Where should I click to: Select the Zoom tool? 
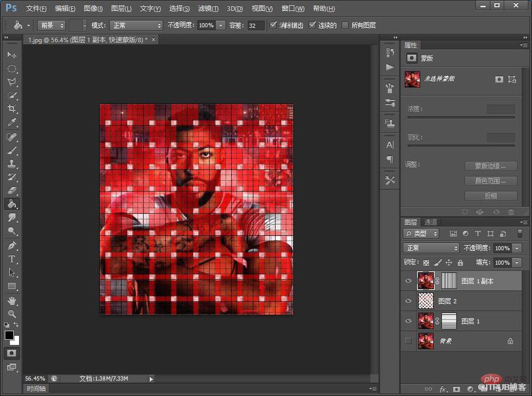[11, 314]
